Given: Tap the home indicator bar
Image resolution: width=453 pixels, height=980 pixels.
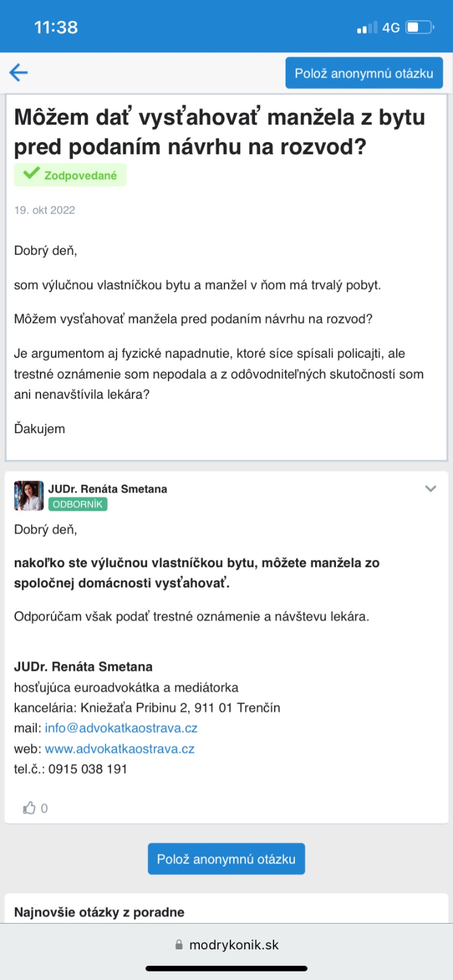Looking at the screenshot, I should click(226, 968).
